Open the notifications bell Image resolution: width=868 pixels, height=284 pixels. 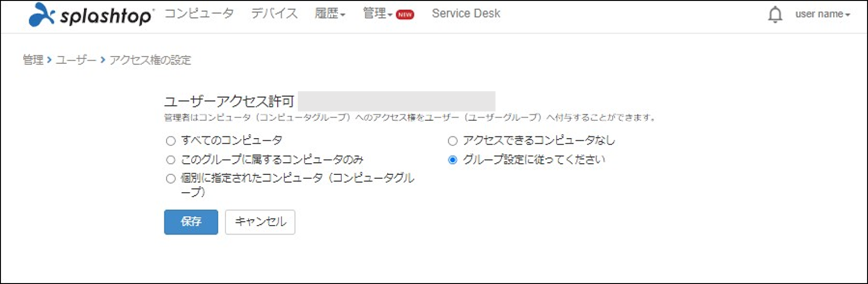[x=775, y=14]
